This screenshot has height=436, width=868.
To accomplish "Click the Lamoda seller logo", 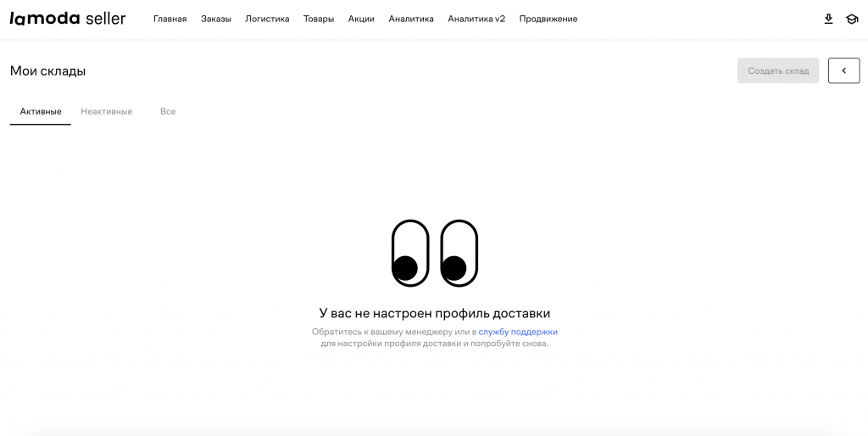I will (x=68, y=19).
